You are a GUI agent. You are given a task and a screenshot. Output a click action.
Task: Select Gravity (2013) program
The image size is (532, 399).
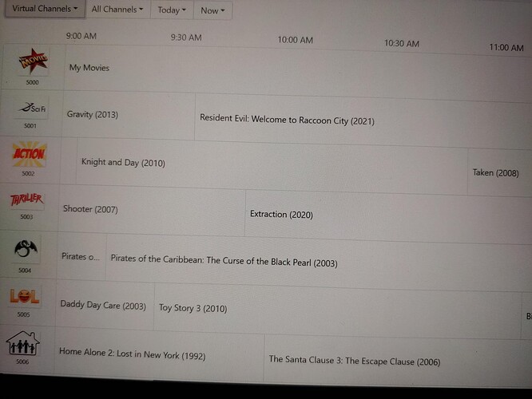(129, 115)
